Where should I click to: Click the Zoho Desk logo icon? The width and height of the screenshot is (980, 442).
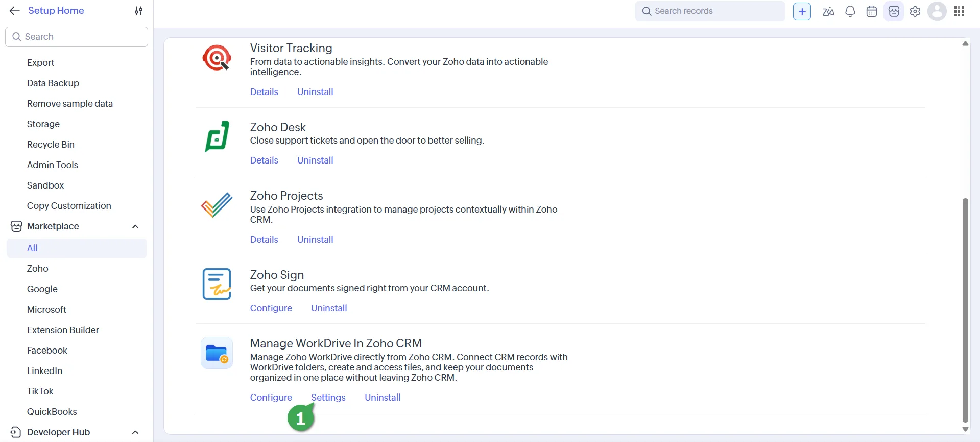[x=217, y=136]
